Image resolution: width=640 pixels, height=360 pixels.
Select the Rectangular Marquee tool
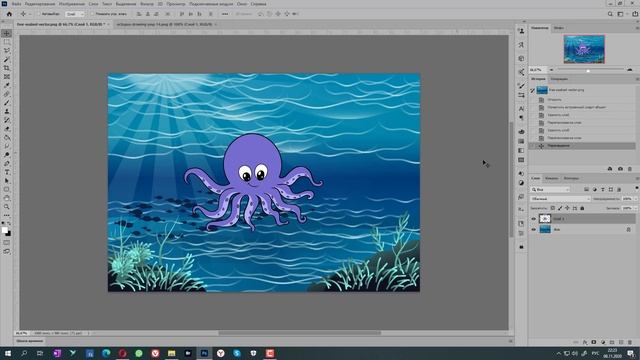click(7, 42)
